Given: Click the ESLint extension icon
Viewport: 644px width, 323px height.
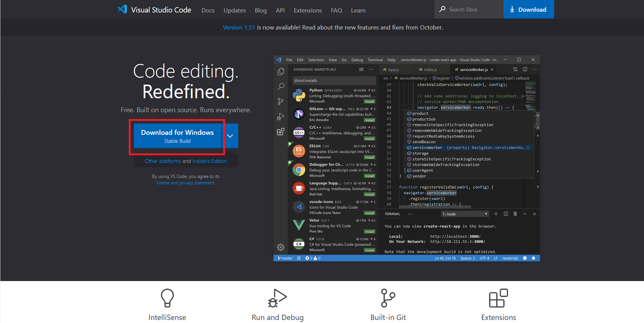Looking at the screenshot, I should click(299, 151).
